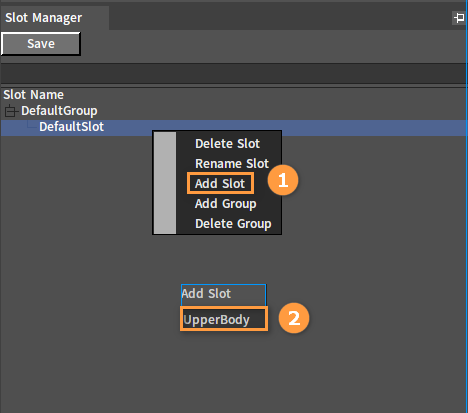Select the highlighted DefaultSlot row

click(233, 127)
